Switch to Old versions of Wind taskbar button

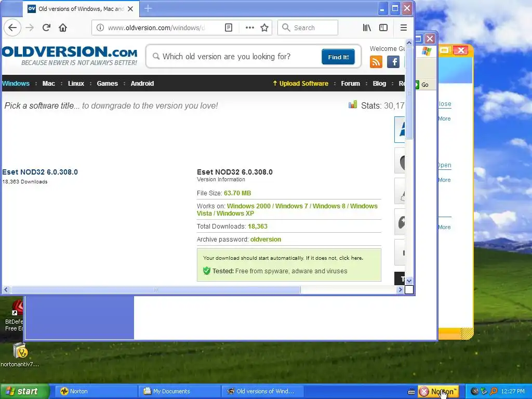tap(262, 391)
